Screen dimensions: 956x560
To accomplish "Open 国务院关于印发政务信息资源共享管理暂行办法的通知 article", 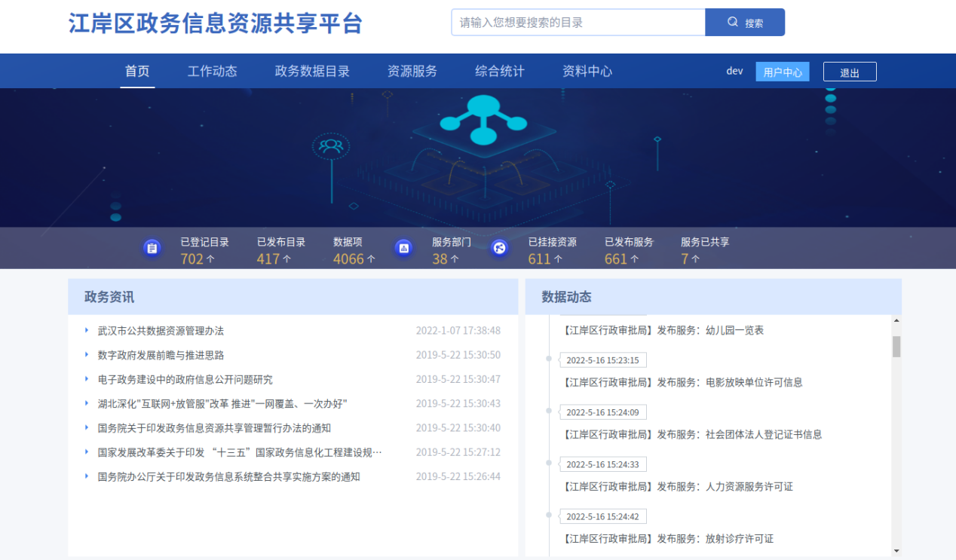I will click(x=214, y=428).
